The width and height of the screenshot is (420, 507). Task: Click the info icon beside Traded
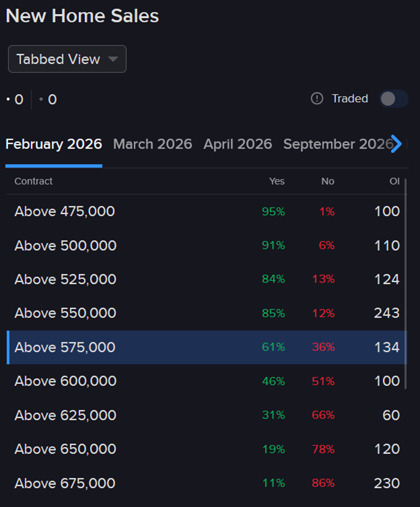[x=317, y=98]
